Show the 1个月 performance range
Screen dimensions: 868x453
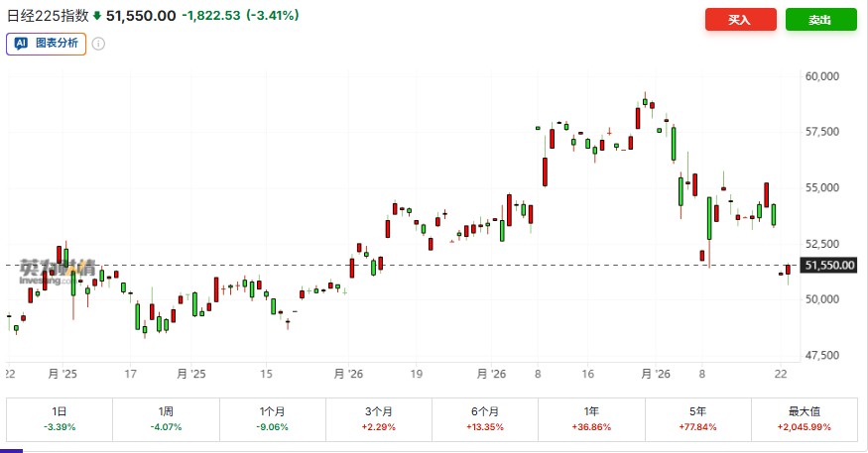click(x=272, y=417)
